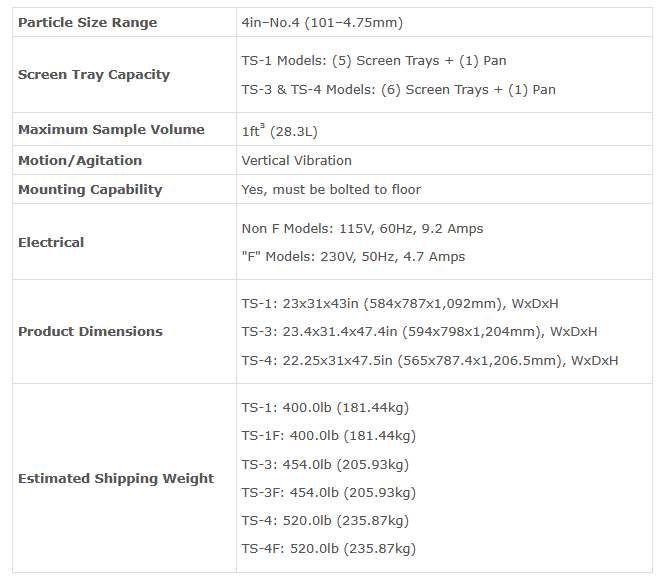
Task: Click the Screen Tray Capacity label
Action: [94, 75]
